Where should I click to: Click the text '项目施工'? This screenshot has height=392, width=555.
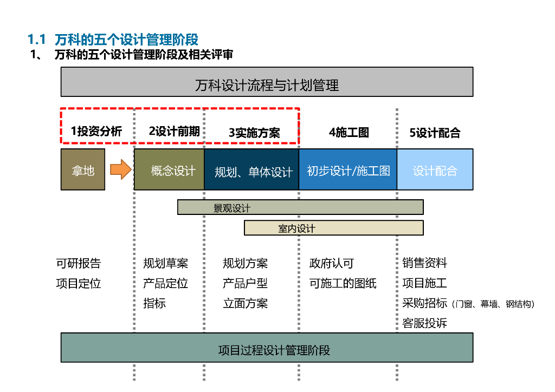(x=425, y=283)
